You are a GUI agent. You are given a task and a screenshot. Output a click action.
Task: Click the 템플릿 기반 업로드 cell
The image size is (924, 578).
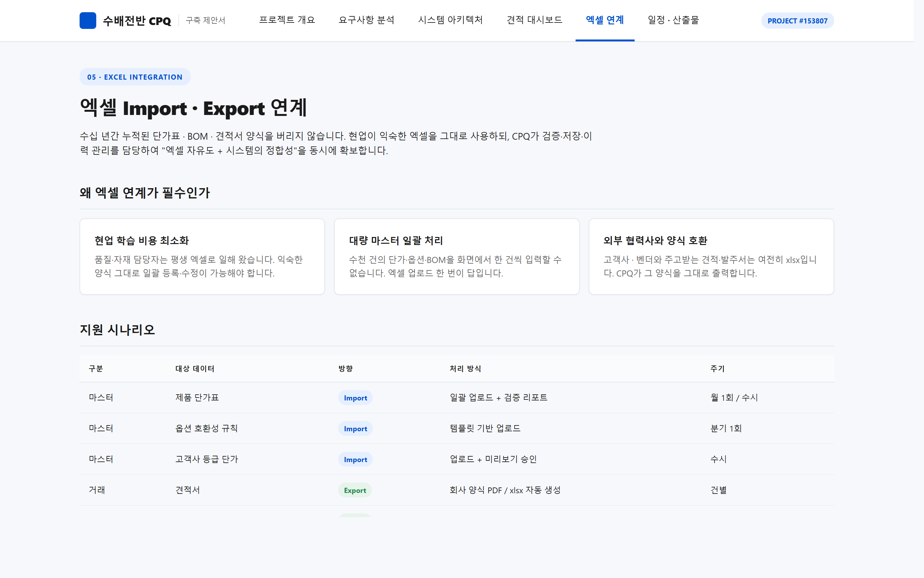pyautogui.click(x=485, y=429)
